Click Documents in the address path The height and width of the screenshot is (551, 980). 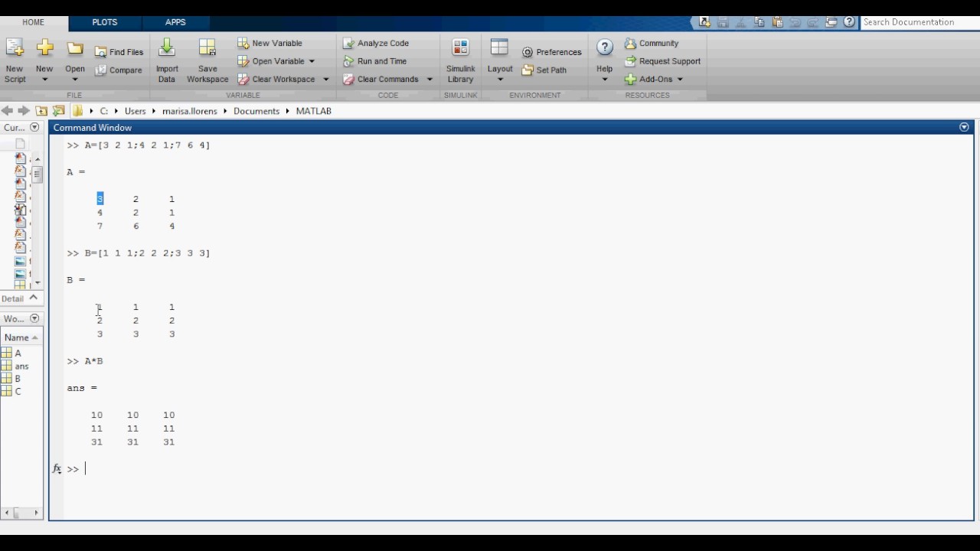tap(256, 111)
